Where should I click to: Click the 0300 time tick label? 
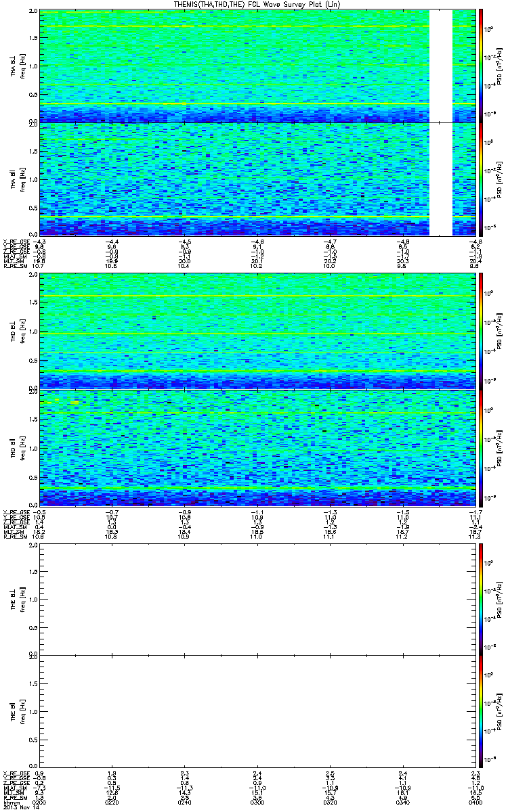[x=257, y=802]
